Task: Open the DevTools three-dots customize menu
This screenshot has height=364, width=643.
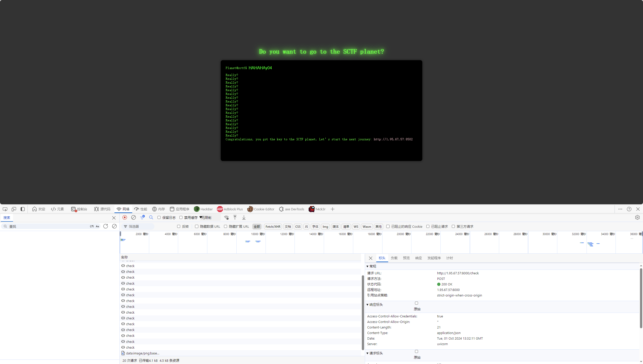Action: [620, 209]
